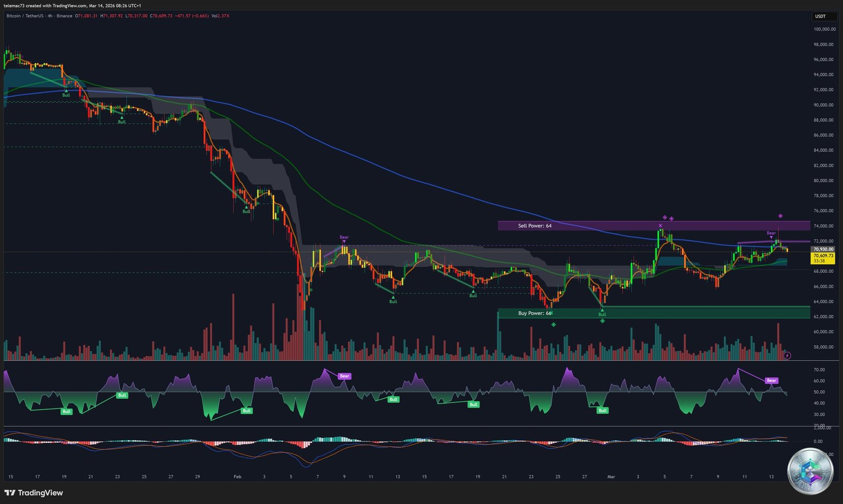
Task: Open the instant trading lightning bolt icon
Action: click(787, 355)
